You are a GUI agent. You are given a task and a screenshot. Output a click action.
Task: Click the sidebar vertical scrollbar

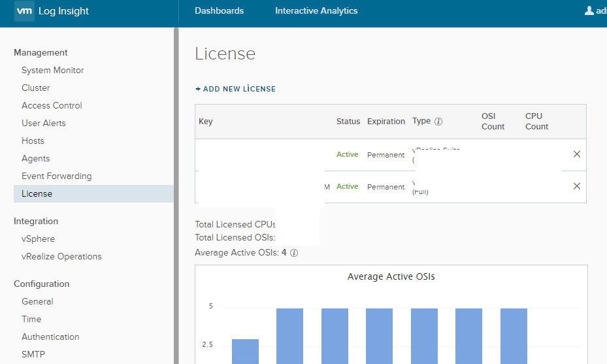[x=176, y=196]
